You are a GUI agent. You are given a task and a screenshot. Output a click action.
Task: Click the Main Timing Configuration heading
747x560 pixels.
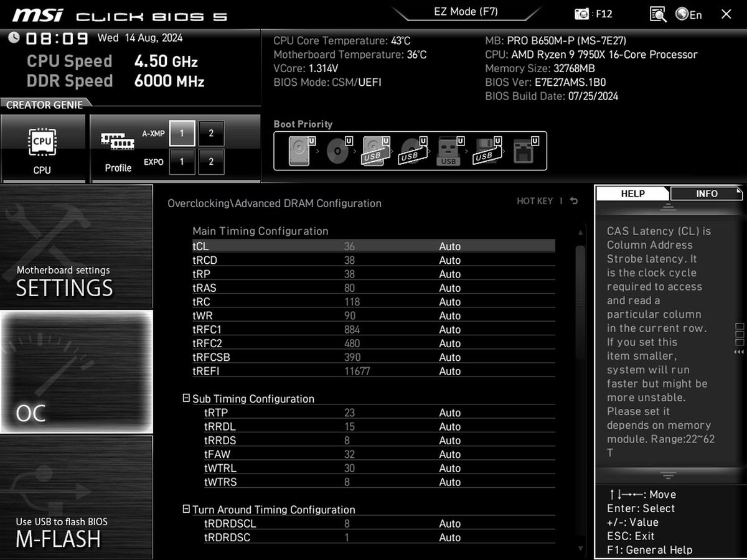coord(260,231)
